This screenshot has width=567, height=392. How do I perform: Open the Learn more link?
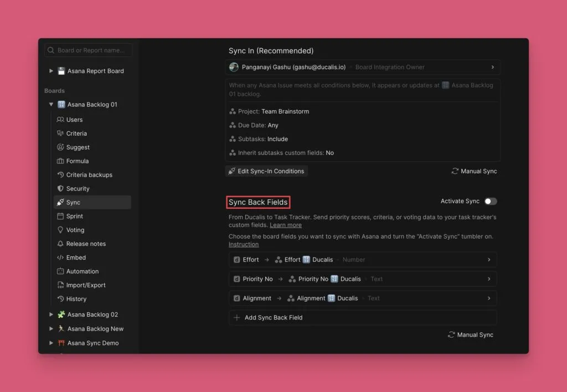(286, 225)
